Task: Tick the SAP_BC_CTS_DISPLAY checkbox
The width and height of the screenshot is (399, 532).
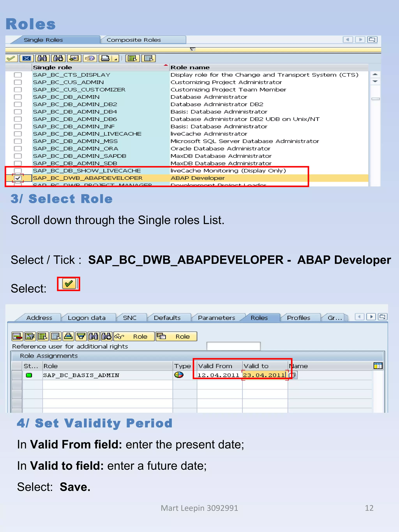Action: (x=18, y=75)
